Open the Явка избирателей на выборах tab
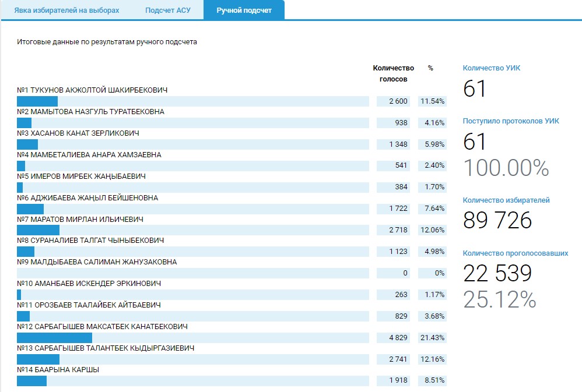582x392 pixels. 66,10
